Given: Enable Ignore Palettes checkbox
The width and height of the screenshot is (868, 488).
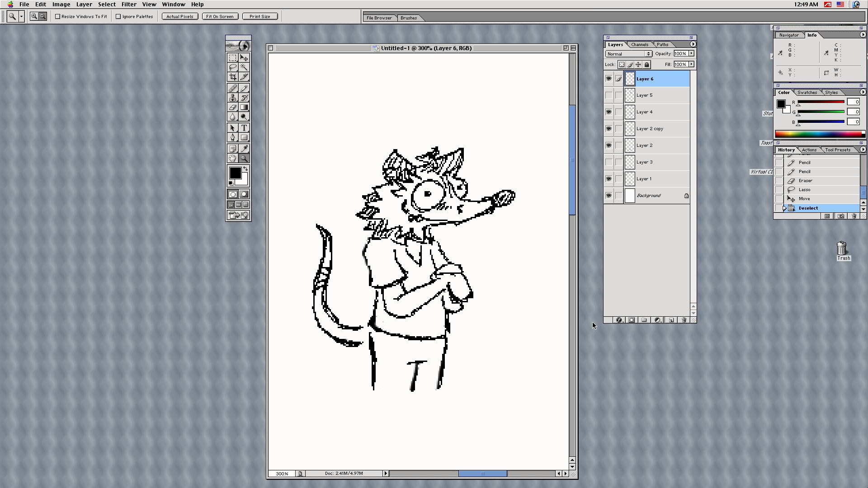Looking at the screenshot, I should point(118,17).
